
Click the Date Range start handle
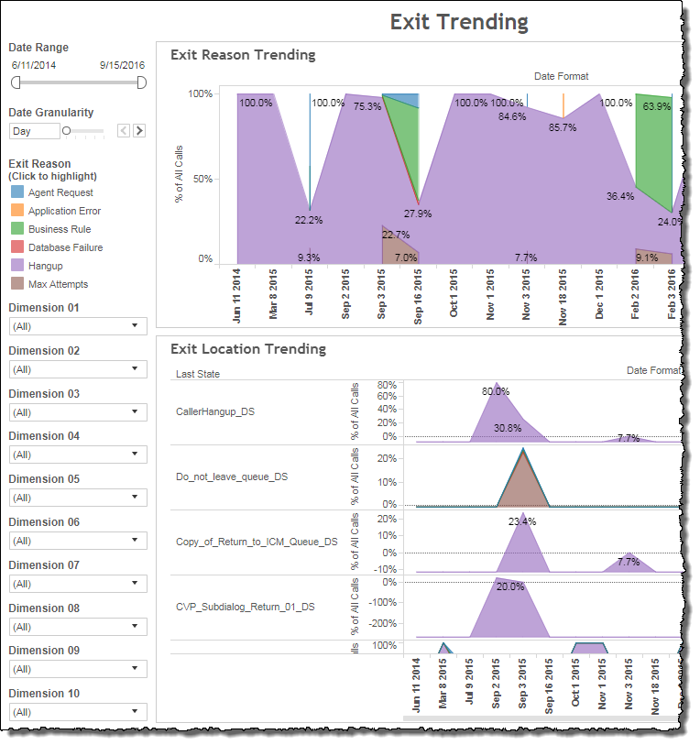pos(16,82)
